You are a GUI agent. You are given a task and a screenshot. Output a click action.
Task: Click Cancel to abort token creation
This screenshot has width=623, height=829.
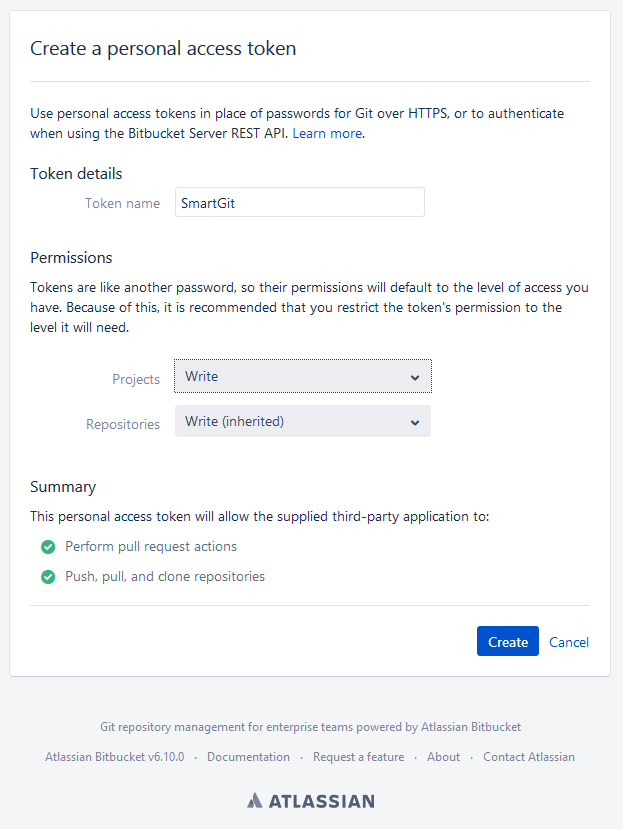point(568,641)
